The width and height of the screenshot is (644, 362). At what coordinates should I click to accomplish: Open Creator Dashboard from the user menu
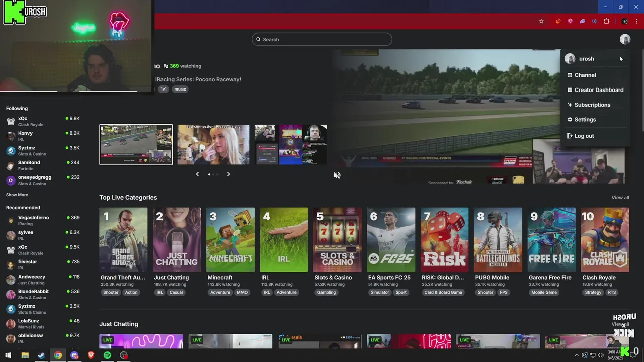click(595, 90)
